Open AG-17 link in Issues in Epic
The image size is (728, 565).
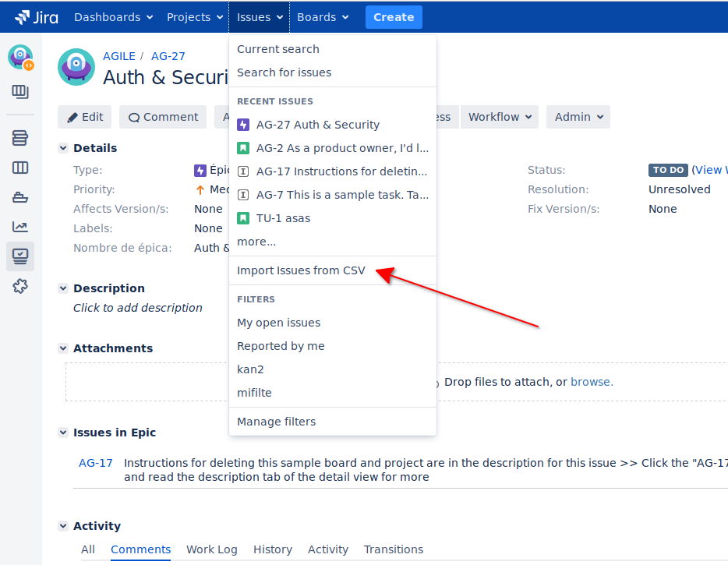point(96,463)
